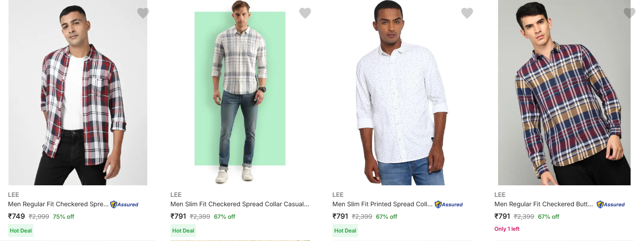Click Hot Deal tag under ₹749 shirt
Image resolution: width=644 pixels, height=241 pixels.
[21, 231]
